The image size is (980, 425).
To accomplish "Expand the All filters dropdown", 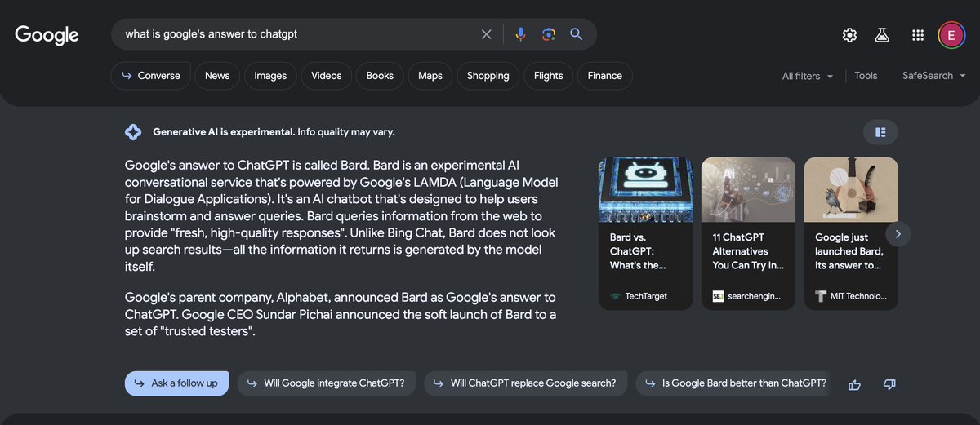I will tap(808, 76).
